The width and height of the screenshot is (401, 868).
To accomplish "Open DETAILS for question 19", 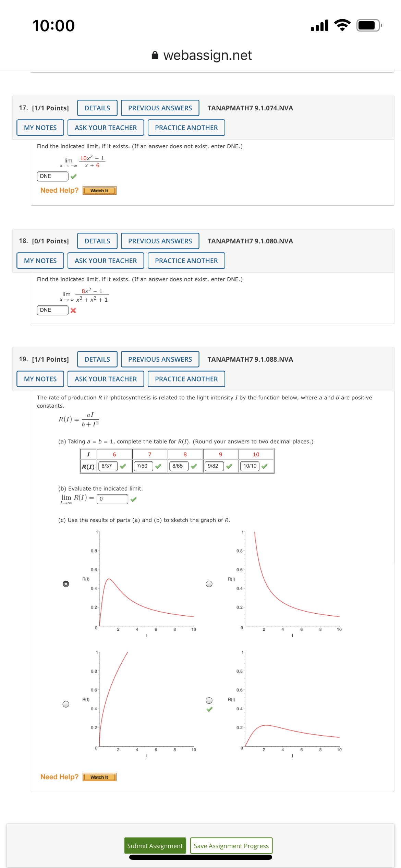I will coord(97,359).
